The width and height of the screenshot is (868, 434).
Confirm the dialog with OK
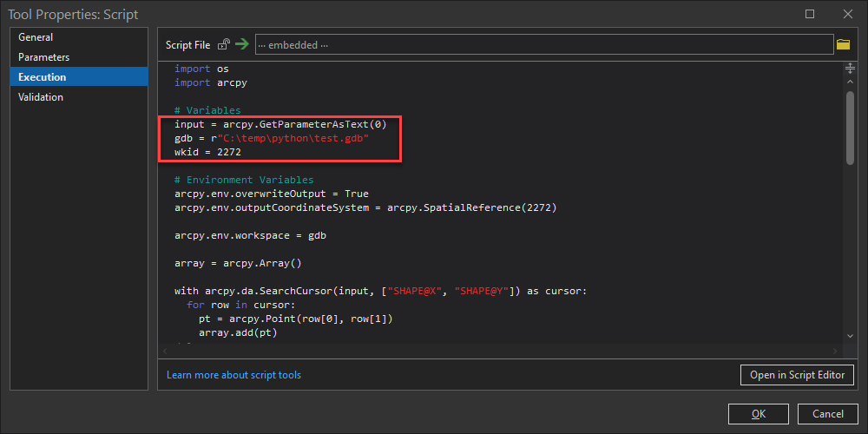(x=759, y=414)
